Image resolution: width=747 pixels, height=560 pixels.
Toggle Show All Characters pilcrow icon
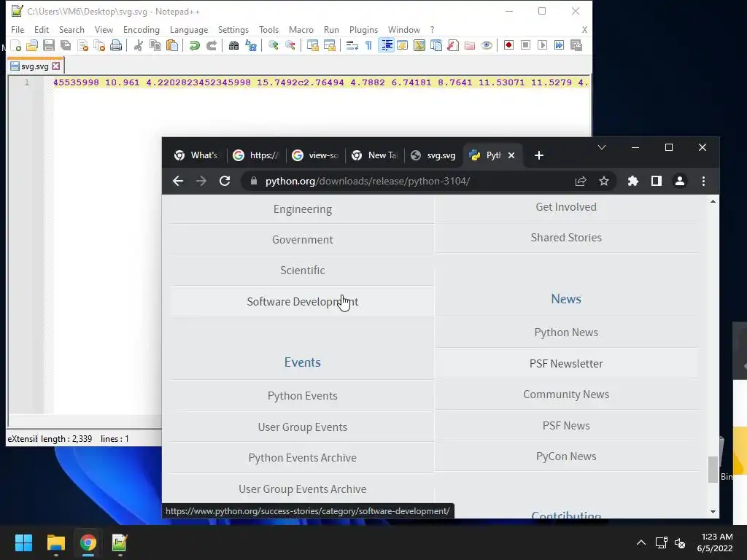pyautogui.click(x=368, y=45)
